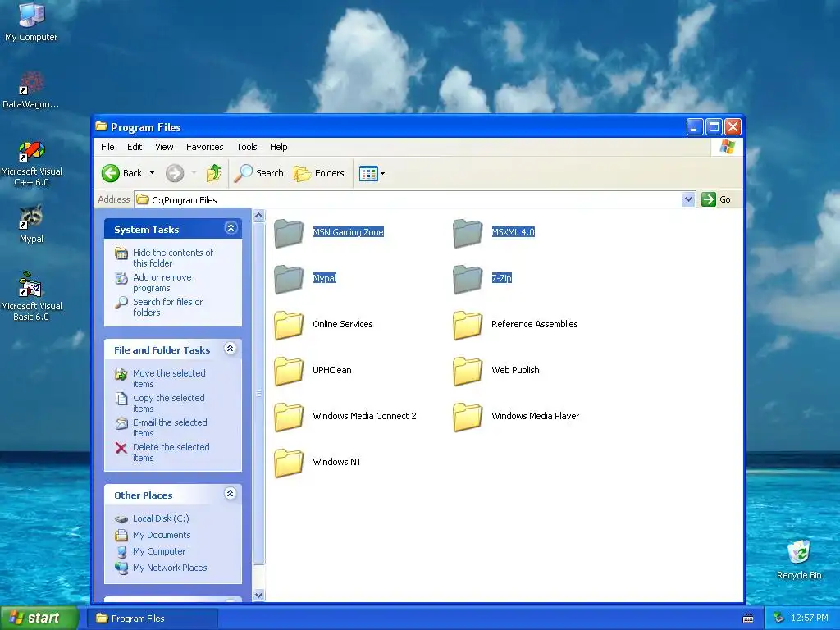Click the green Go button
This screenshot has height=630, width=840.
[716, 199]
